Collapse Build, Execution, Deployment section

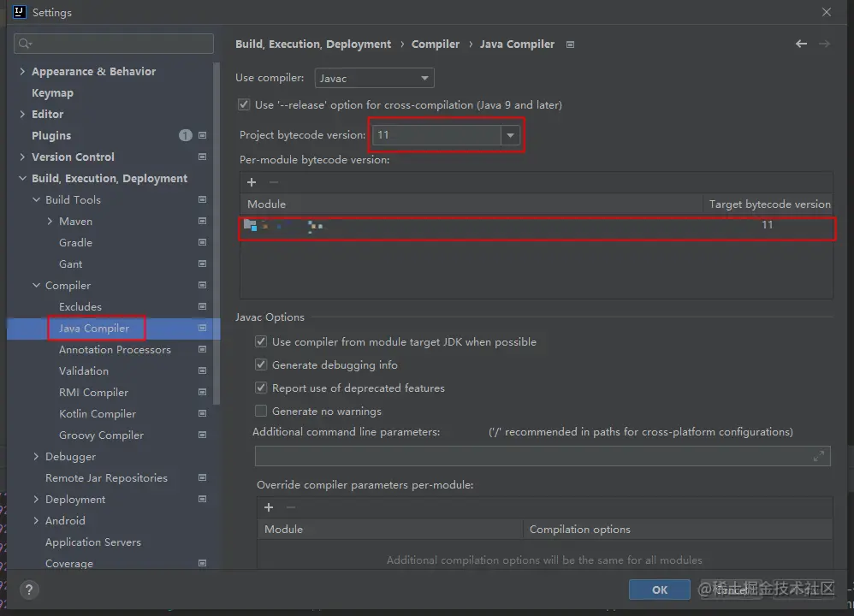pyautogui.click(x=22, y=178)
